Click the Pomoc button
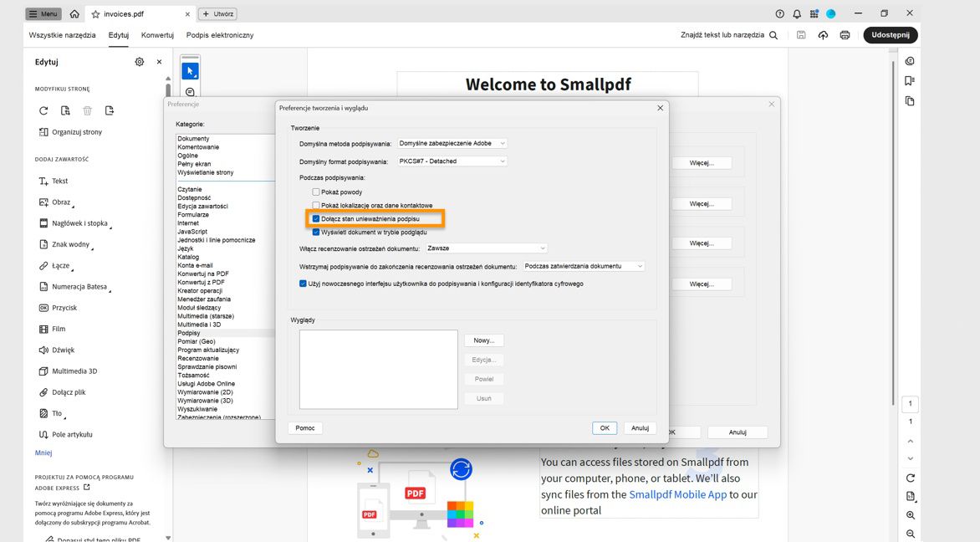This screenshot has width=980, height=542. [x=305, y=428]
